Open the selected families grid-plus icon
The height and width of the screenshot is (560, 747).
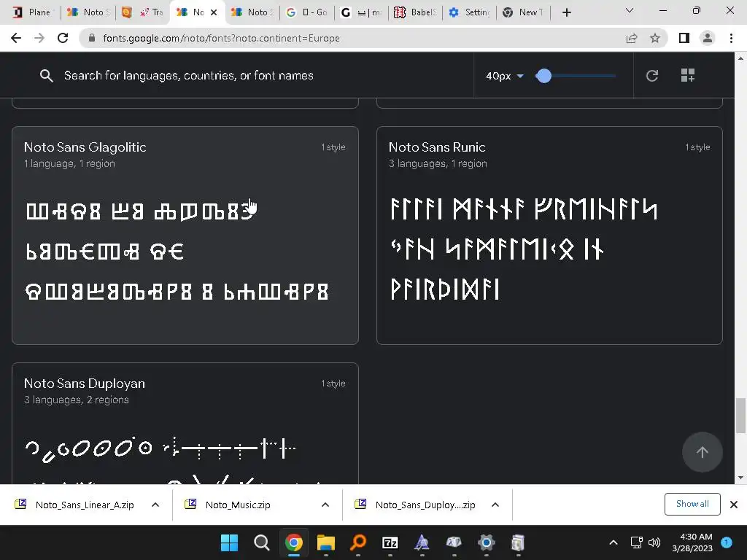tap(687, 75)
